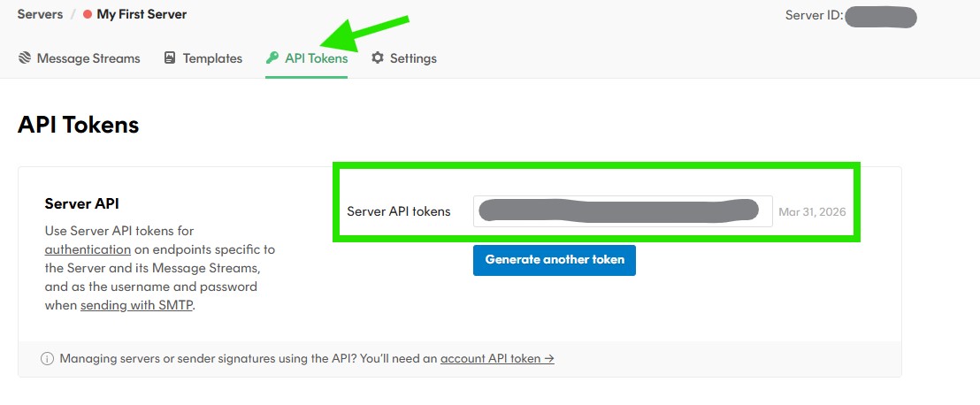Viewport: 980px width, 405px height.
Task: Click the redacted Server ID value
Action: point(880,16)
